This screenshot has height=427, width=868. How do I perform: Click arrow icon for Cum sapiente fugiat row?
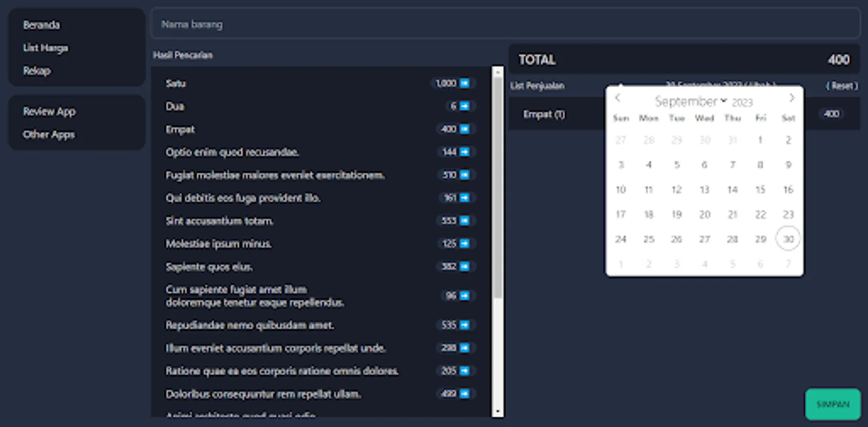(x=465, y=296)
